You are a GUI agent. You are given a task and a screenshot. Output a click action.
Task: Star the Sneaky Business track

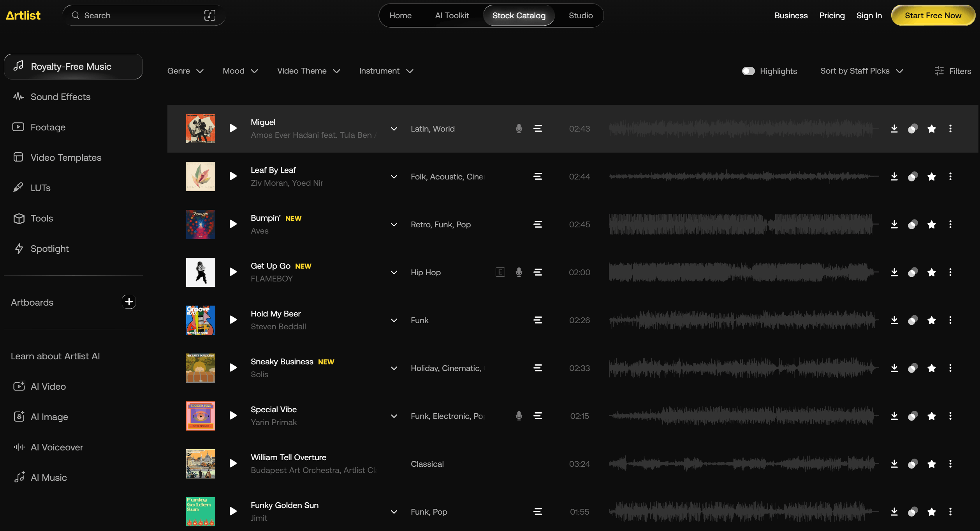click(x=931, y=368)
